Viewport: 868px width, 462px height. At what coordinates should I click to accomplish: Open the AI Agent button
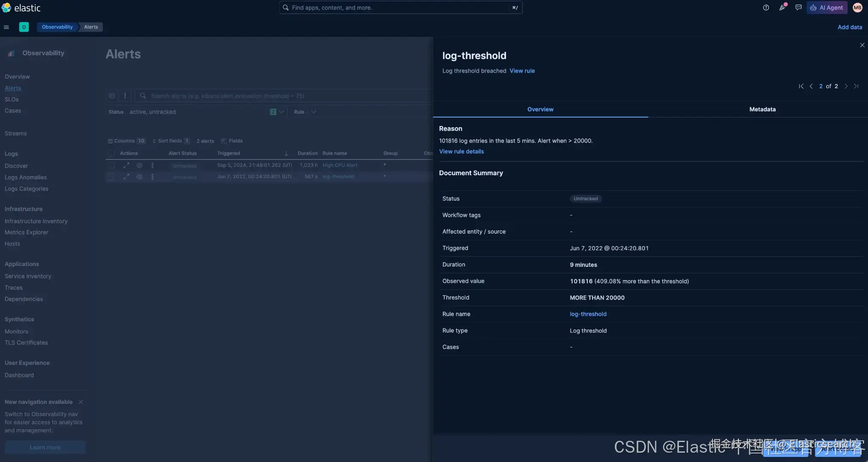(x=826, y=8)
